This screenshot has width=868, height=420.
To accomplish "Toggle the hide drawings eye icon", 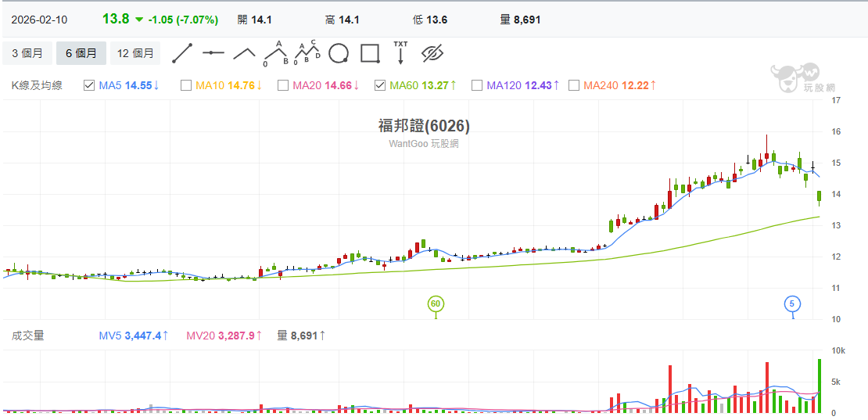I will (432, 53).
